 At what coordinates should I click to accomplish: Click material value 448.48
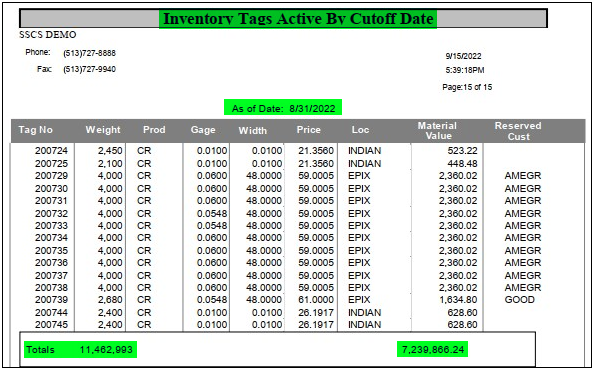point(462,164)
